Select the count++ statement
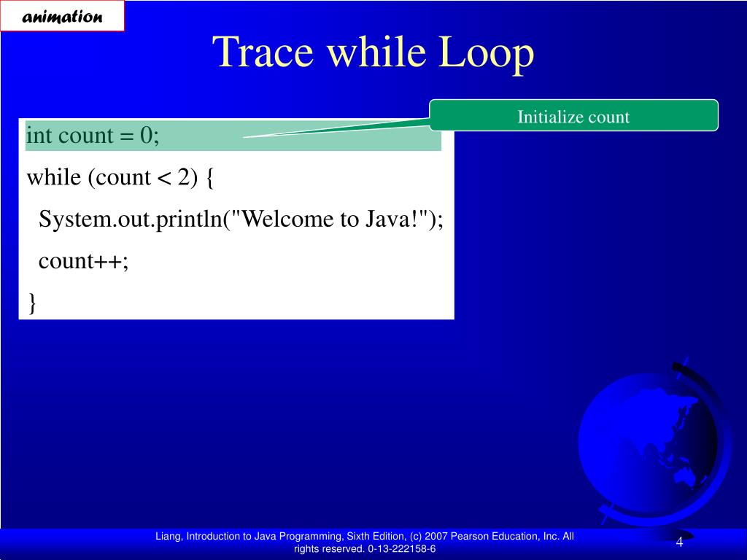The height and width of the screenshot is (560, 747). [83, 260]
